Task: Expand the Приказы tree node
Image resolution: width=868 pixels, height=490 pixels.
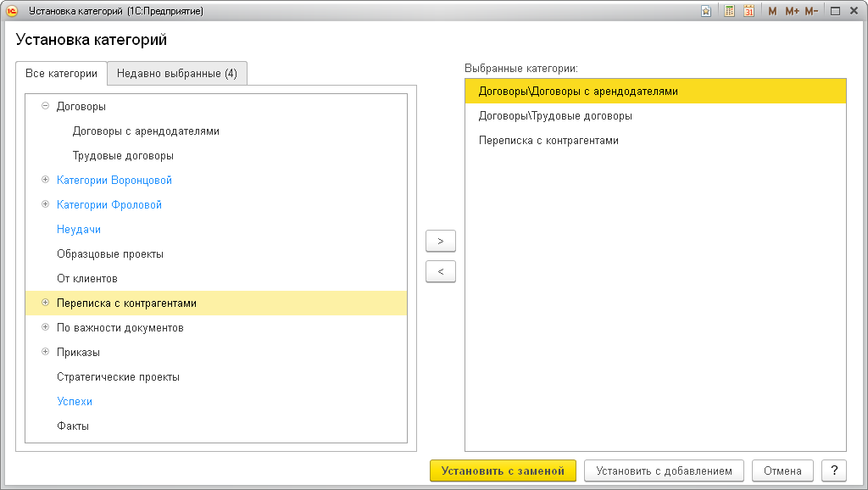Action: click(x=46, y=352)
